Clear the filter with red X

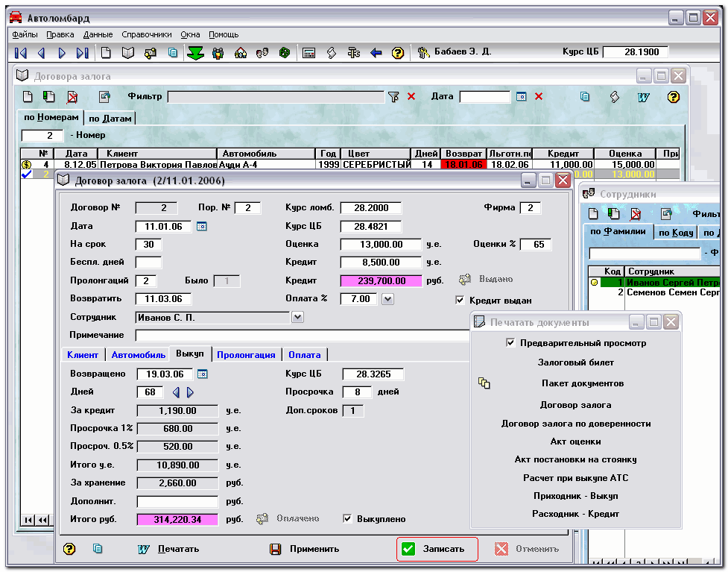411,97
